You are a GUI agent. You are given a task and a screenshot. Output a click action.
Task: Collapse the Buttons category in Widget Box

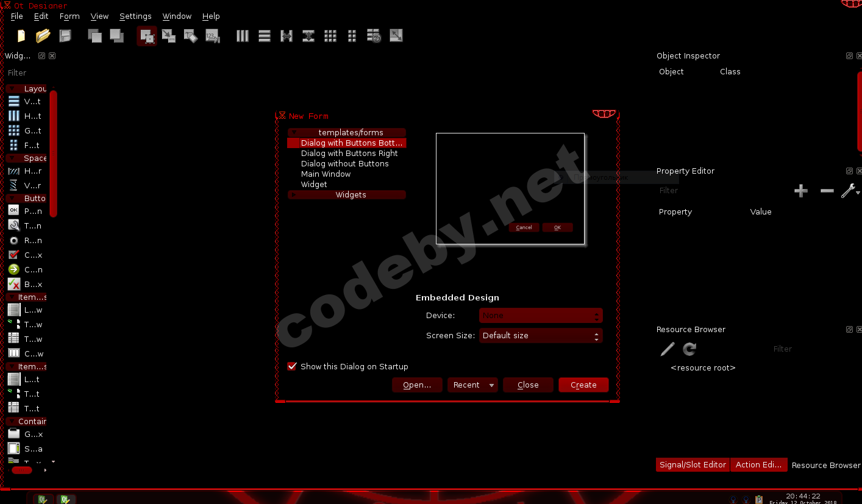click(x=12, y=198)
